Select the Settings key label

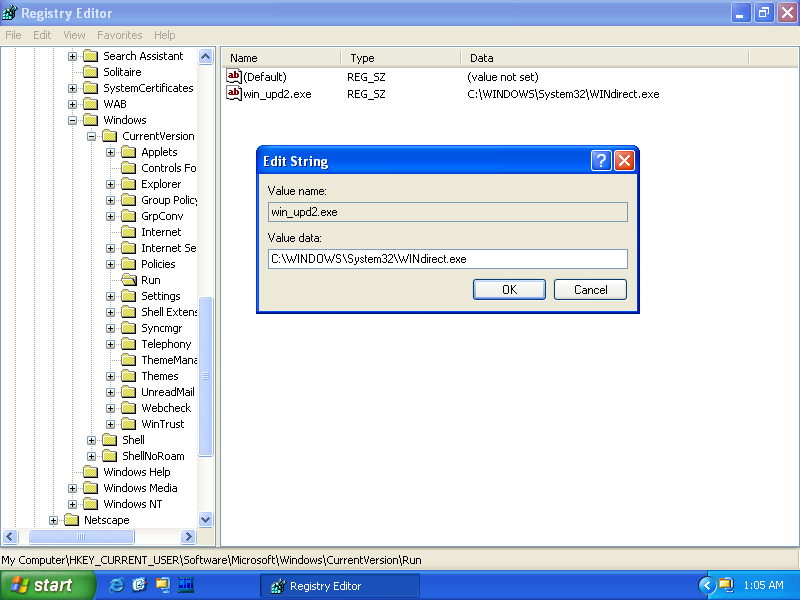point(161,296)
